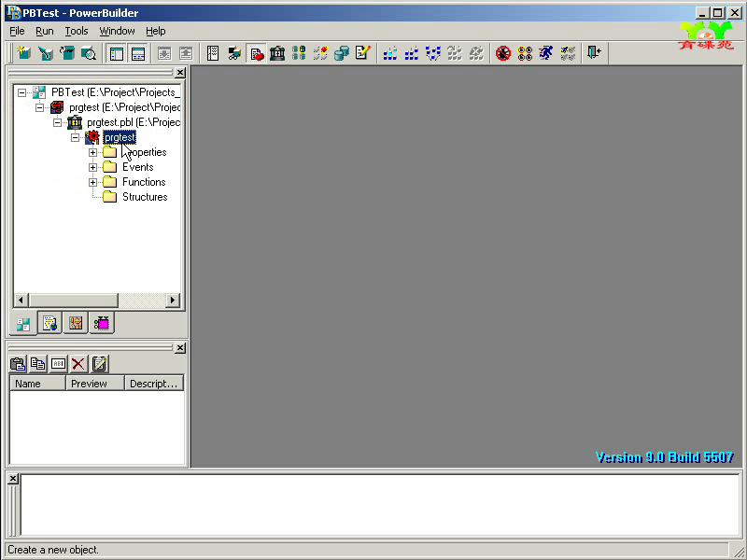Select the Structures folder
Screen dimensions: 747x560
[x=145, y=197]
